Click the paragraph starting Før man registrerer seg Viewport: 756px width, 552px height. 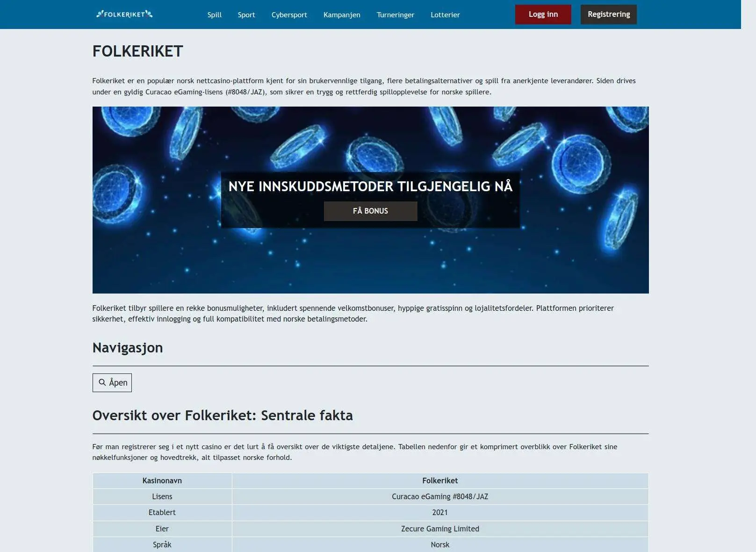point(354,452)
